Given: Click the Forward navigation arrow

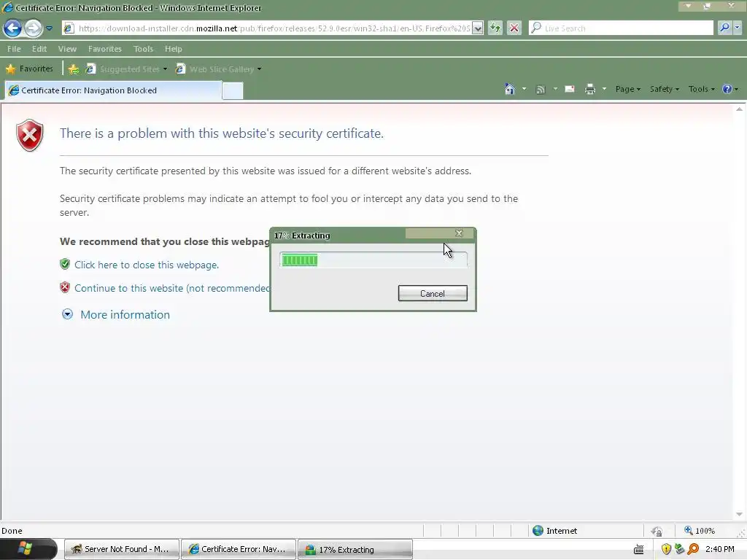Looking at the screenshot, I should tap(33, 28).
